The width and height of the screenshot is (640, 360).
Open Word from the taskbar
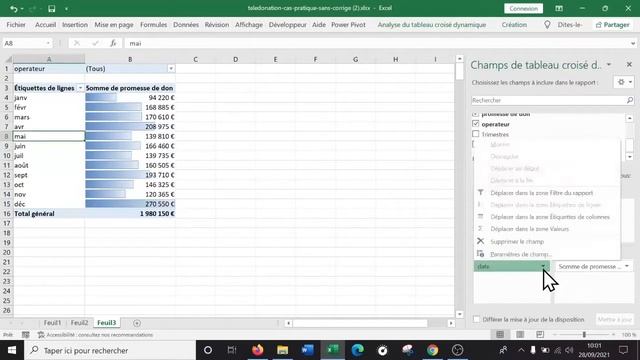coord(307,350)
